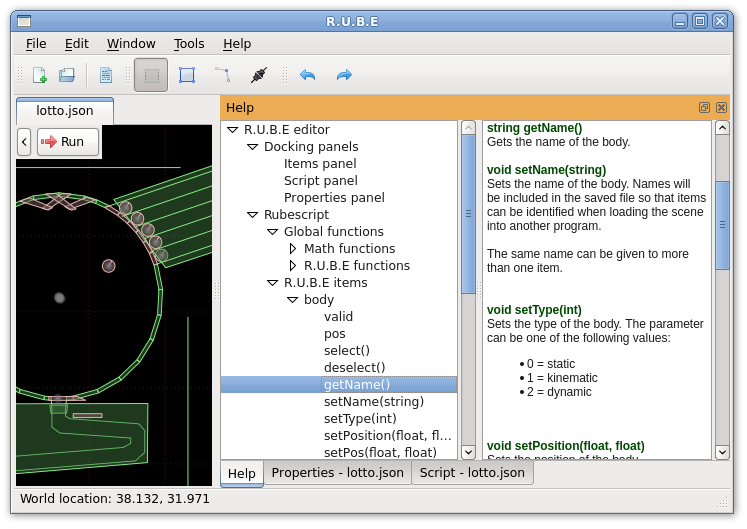Click the 'void setPosition(float, float)' heading
Screen dimensions: 747x529
[x=565, y=446]
